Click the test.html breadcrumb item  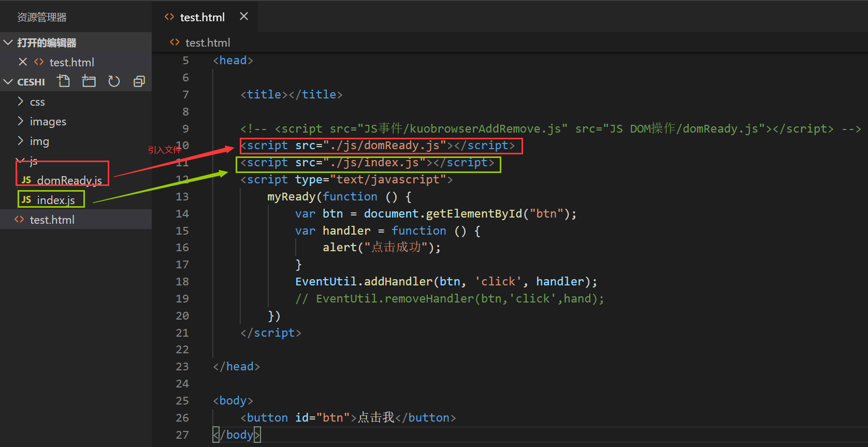[208, 42]
